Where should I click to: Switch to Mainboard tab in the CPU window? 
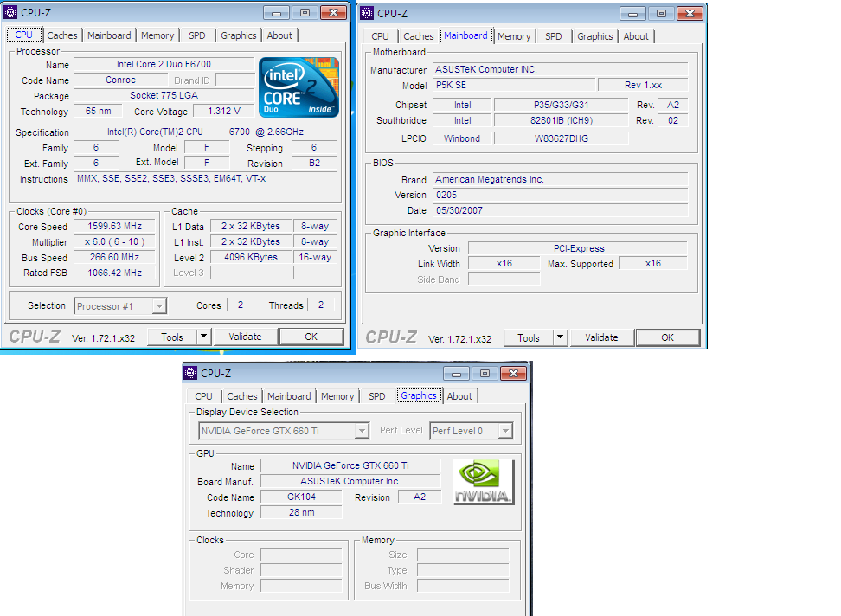click(109, 35)
